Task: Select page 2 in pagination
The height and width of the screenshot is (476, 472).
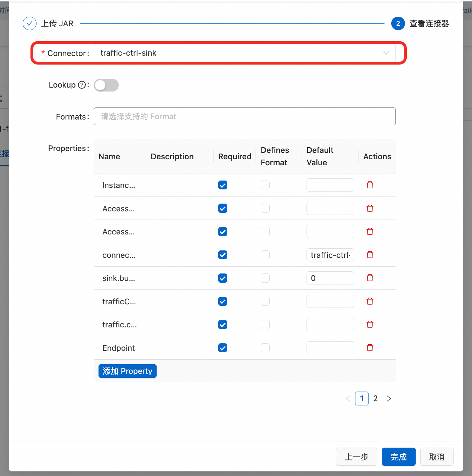Action: click(376, 398)
